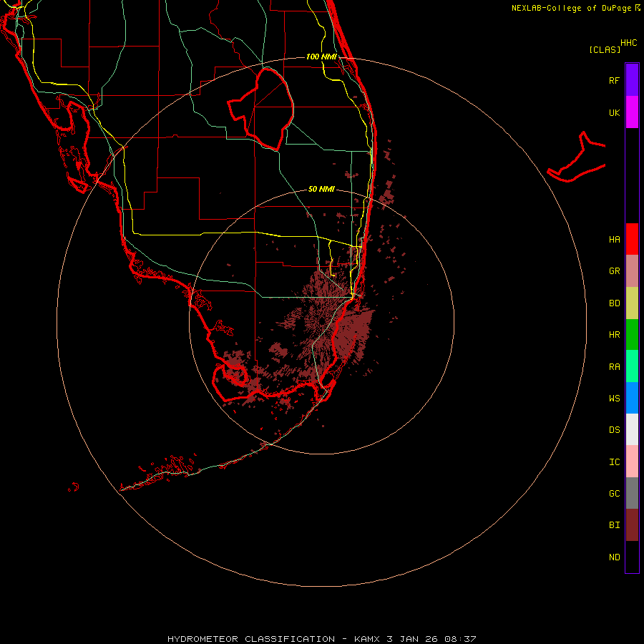Click the 3 JAN 26 date text

pyautogui.click(x=412, y=639)
